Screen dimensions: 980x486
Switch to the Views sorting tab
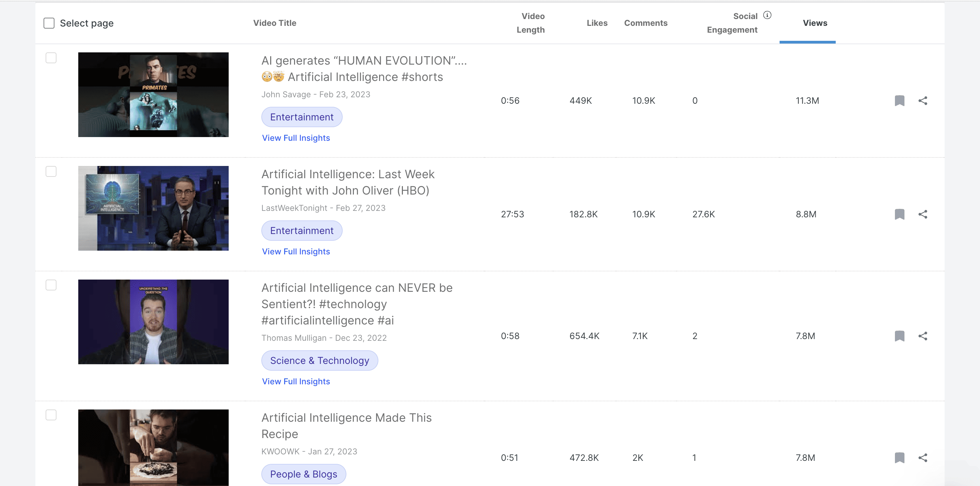pyautogui.click(x=815, y=23)
